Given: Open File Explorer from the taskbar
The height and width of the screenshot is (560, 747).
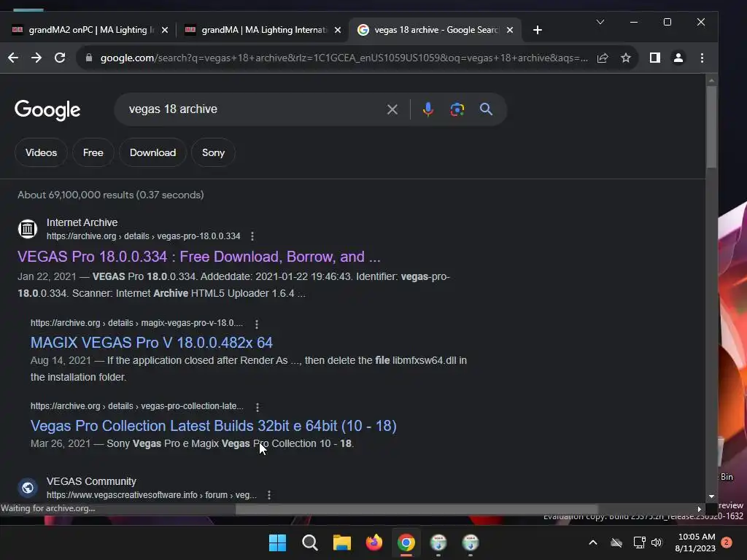Looking at the screenshot, I should tap(341, 542).
